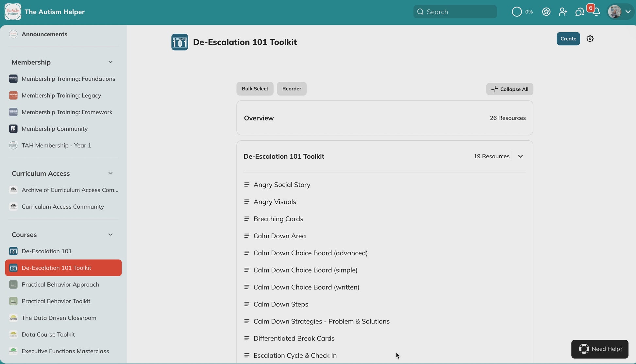Click into the Search field
The height and width of the screenshot is (364, 636).
tap(459, 12)
